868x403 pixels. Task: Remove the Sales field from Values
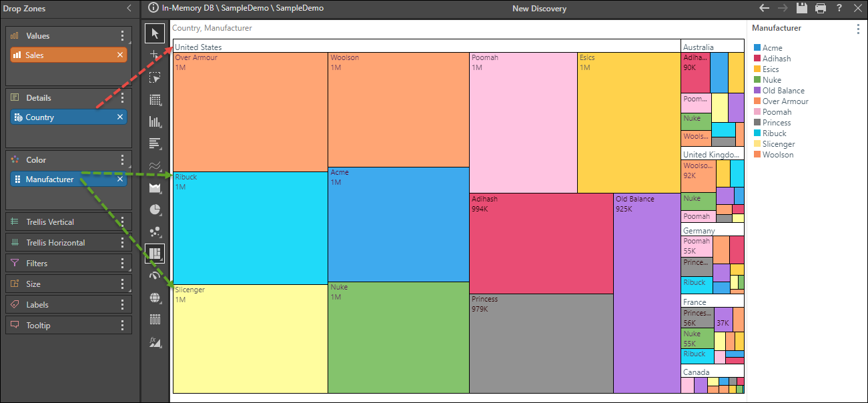point(119,55)
